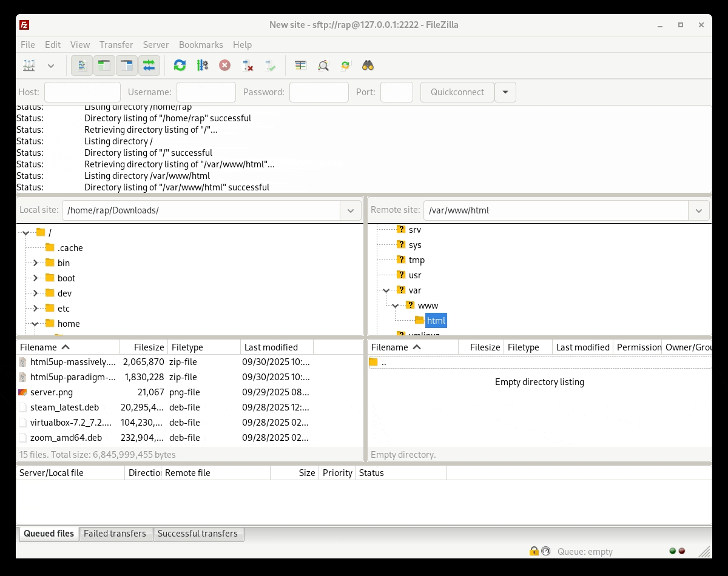Toggle local directory tree display

104,65
